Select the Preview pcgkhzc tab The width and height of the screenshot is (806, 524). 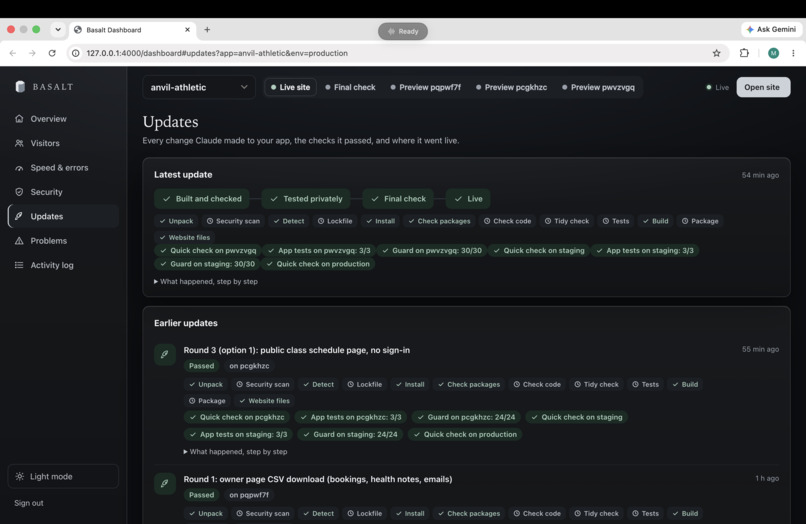coord(511,87)
